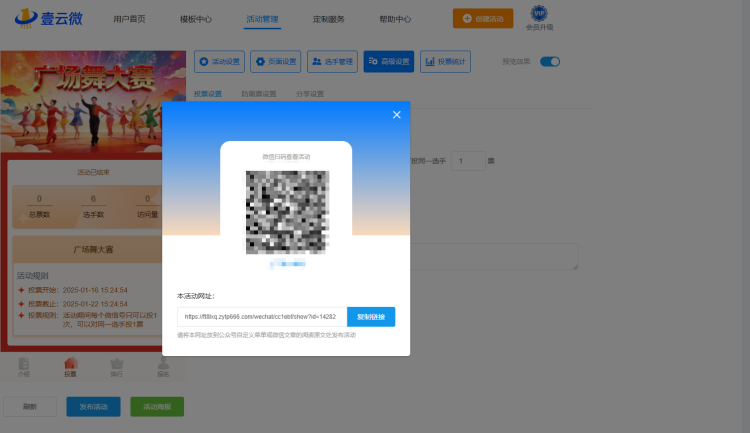Click the 广场舞大赛 title in preview panel
Image resolution: width=750 pixels, height=433 pixels.
(93, 250)
